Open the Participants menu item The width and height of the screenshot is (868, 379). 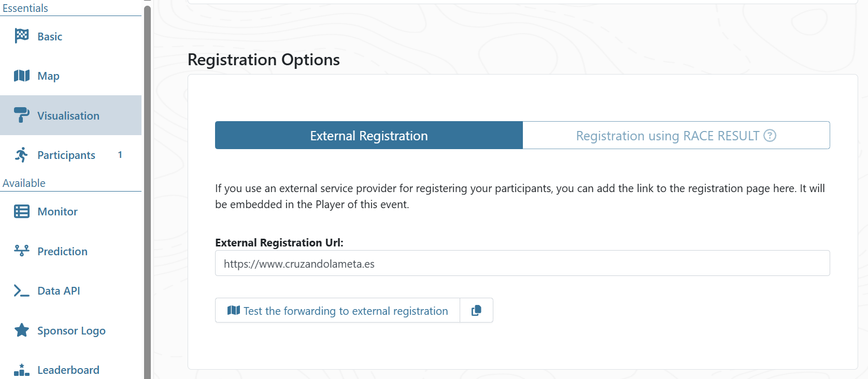tap(66, 155)
